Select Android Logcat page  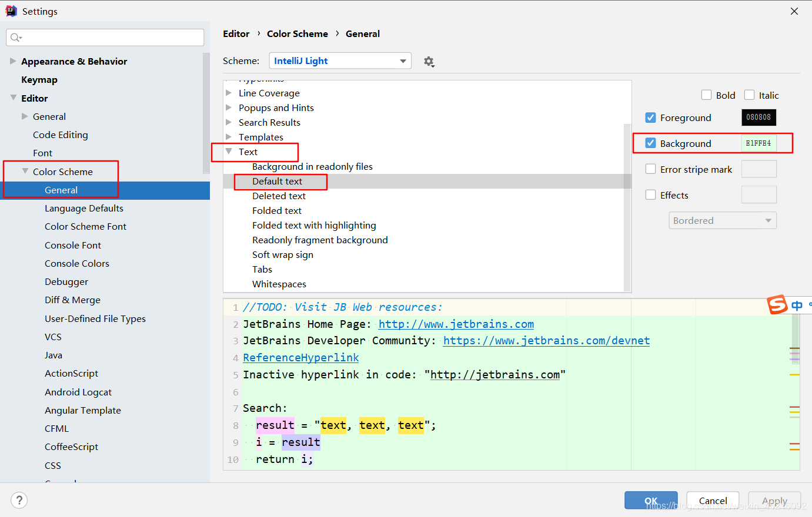tap(78, 392)
